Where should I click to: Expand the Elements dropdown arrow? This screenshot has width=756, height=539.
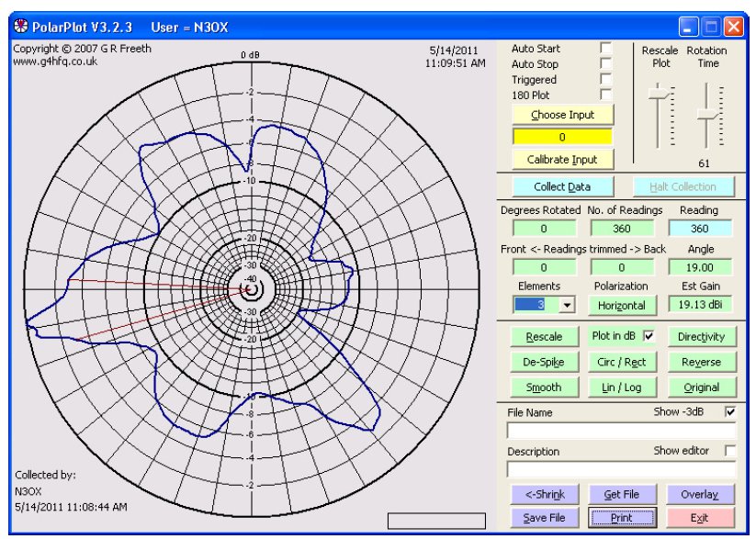click(566, 305)
